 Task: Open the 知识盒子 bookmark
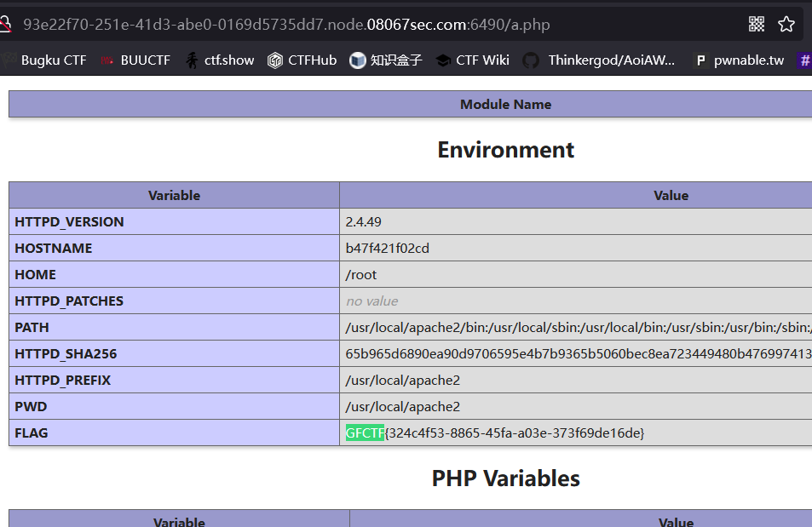[386, 60]
